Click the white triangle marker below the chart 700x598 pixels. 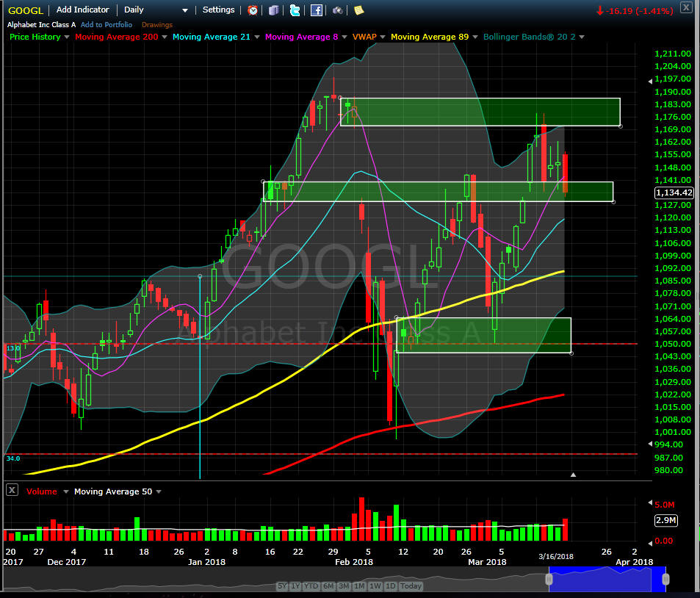tap(573, 475)
